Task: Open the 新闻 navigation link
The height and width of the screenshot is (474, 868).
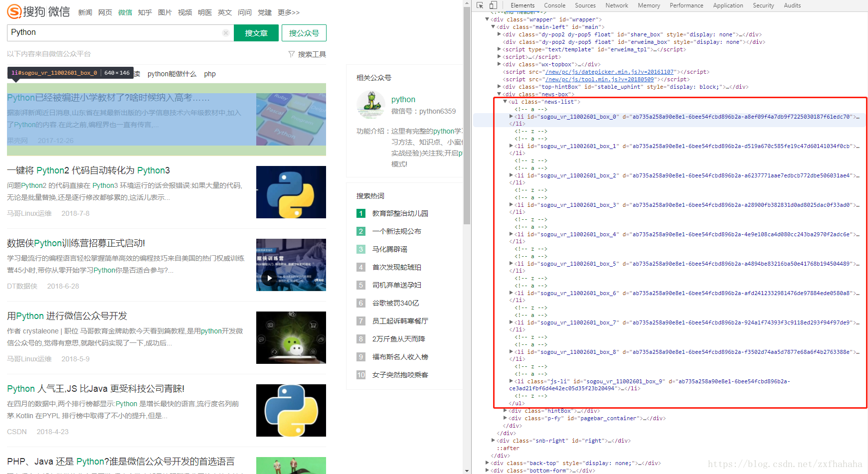Action: 85,12
